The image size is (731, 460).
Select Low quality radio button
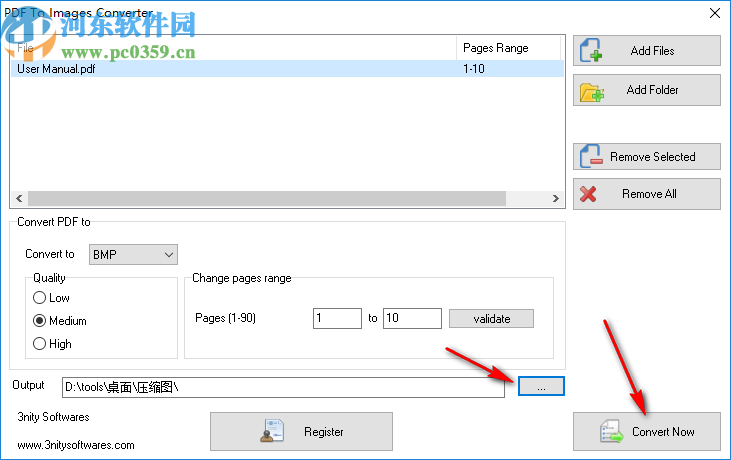tap(40, 298)
